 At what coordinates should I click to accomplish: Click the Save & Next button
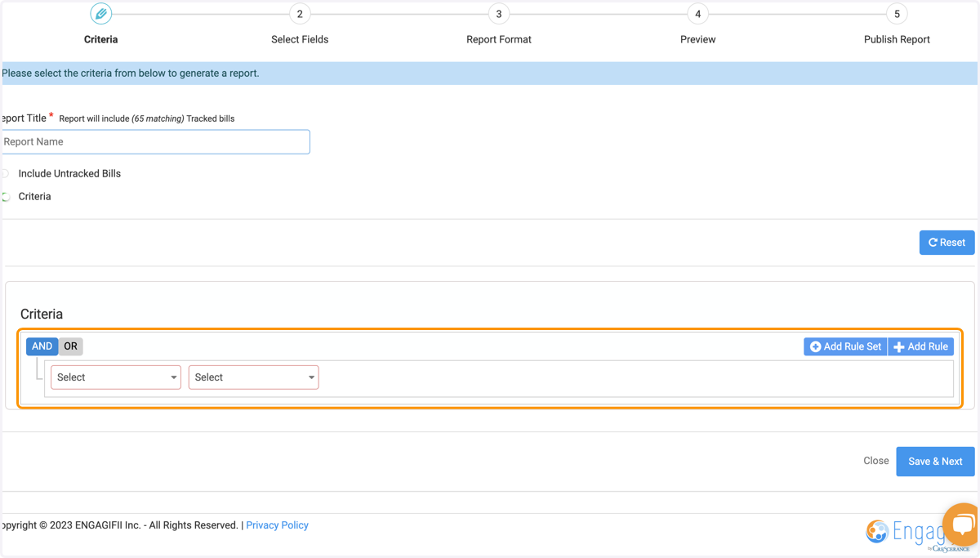pos(935,462)
